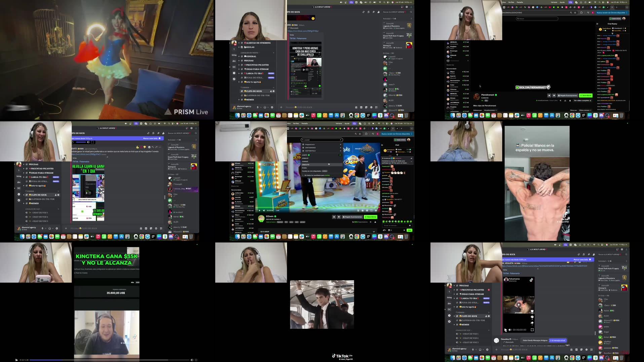Image resolution: width=644 pixels, height=362 pixels.
Task: Mute the volume icon in the ElZeein Kick player
Action: [264, 210]
